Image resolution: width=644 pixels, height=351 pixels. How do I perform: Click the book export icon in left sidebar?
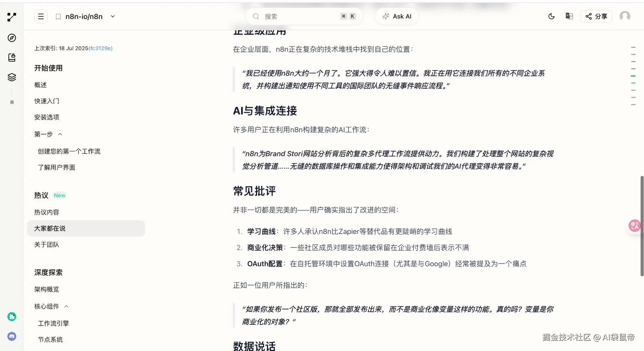12,58
